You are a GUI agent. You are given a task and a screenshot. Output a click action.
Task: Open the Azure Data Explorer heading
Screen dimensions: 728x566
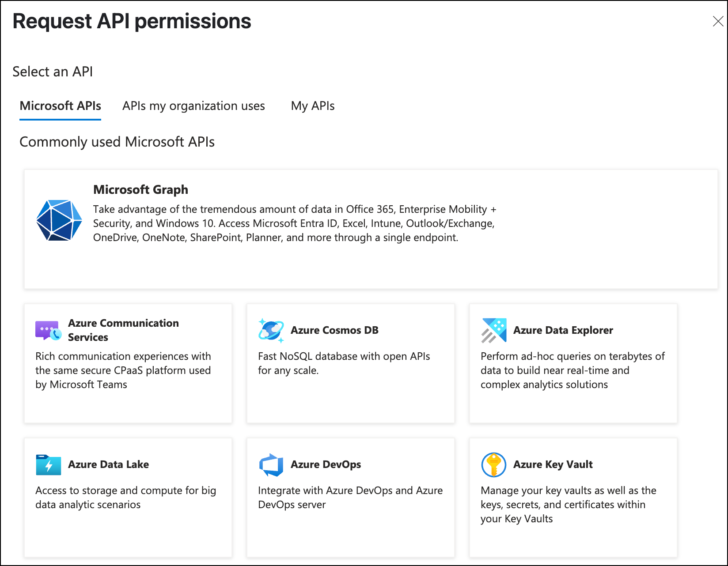[x=563, y=330]
